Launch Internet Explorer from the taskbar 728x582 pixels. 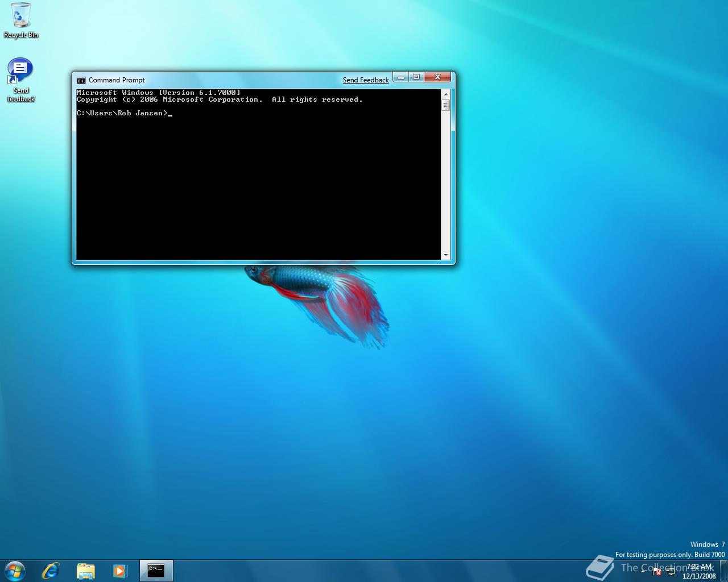tap(51, 571)
